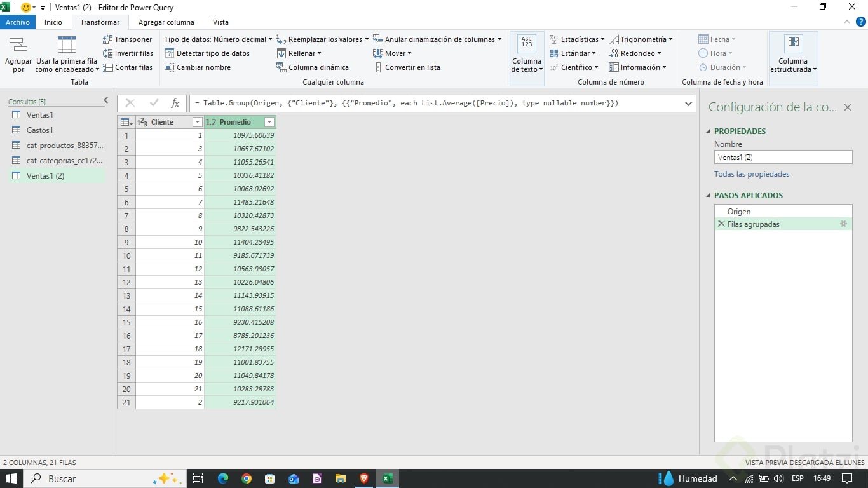
Task: Open Microsoft Edge from the taskbar
Action: 223,478
